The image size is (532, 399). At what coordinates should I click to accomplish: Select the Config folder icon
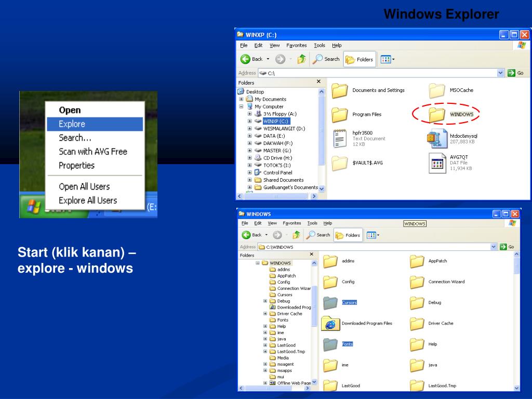(x=330, y=282)
